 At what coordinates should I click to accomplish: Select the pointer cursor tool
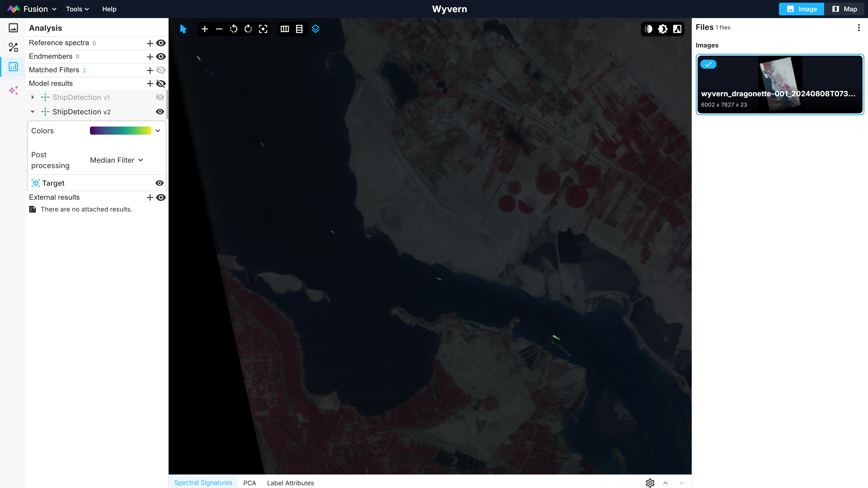(x=183, y=29)
